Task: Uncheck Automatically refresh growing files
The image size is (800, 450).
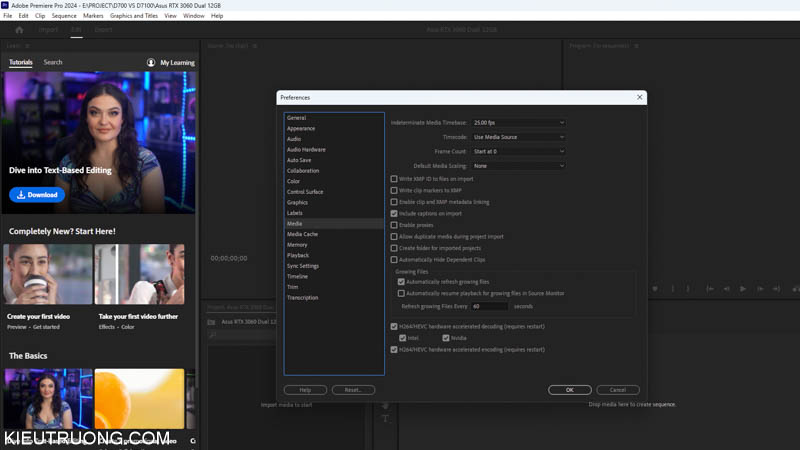Action: 401,282
